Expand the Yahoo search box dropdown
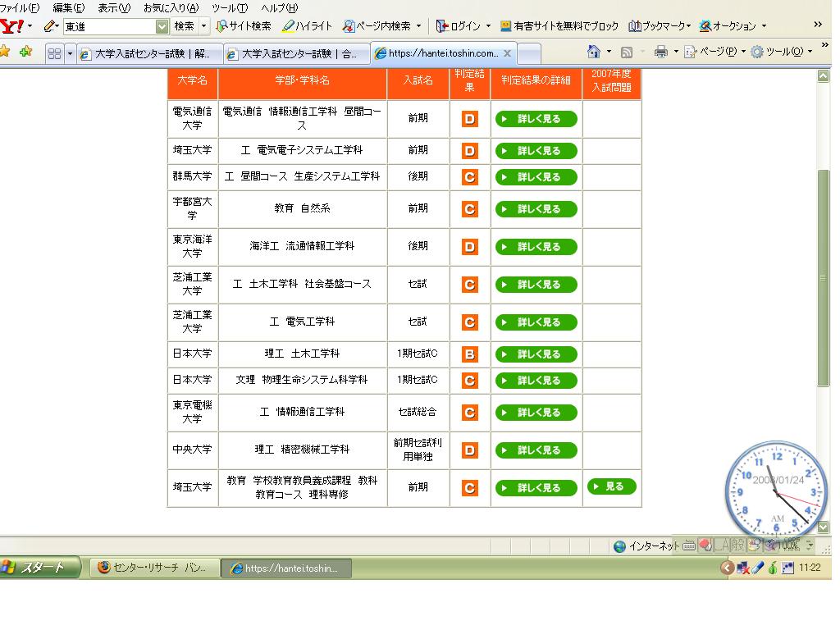The width and height of the screenshot is (840, 630). tap(162, 26)
